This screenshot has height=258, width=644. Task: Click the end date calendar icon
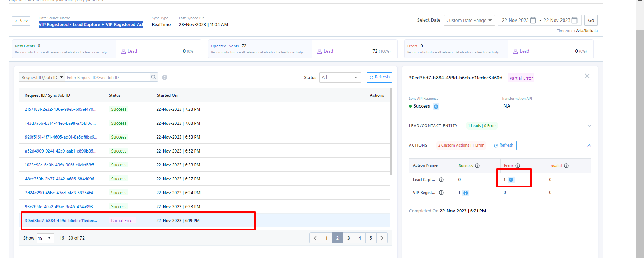574,20
